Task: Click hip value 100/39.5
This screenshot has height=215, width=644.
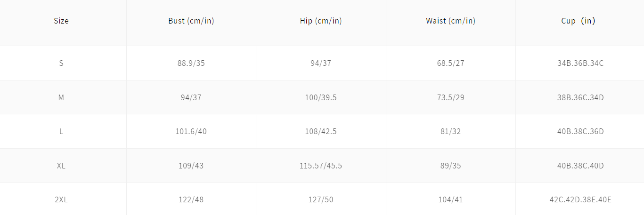Action: 321,97
